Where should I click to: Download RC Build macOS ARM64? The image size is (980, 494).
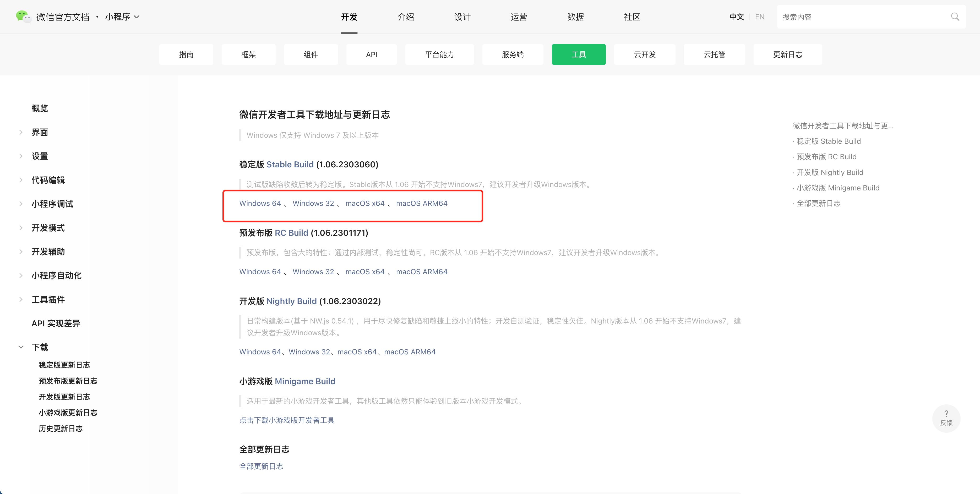pyautogui.click(x=422, y=272)
